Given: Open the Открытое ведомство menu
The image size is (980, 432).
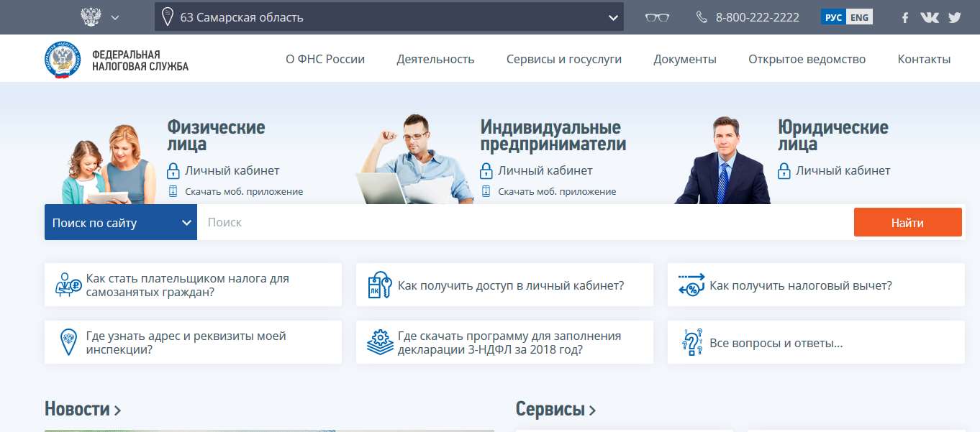Looking at the screenshot, I should [807, 59].
